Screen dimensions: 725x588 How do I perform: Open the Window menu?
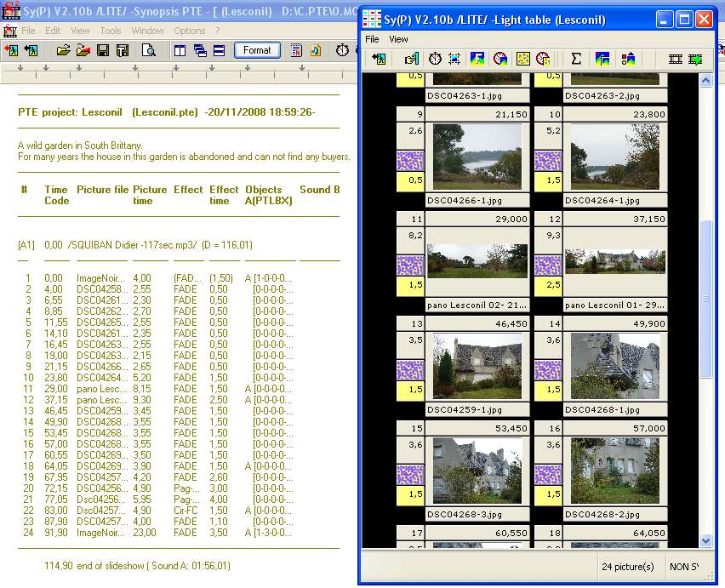pos(147,31)
